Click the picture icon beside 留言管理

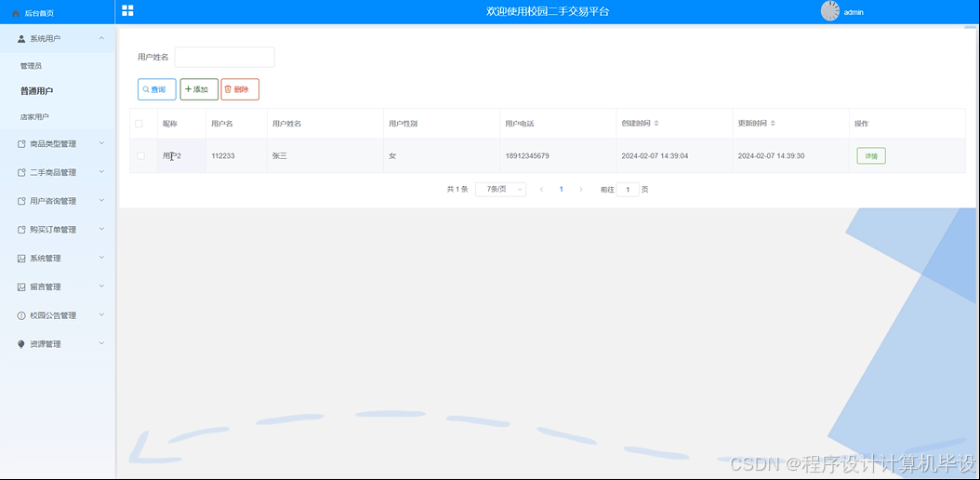22,287
